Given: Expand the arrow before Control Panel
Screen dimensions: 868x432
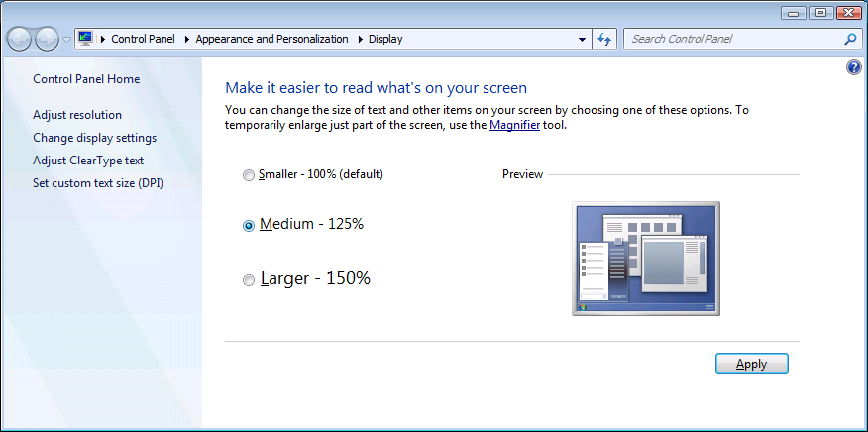Looking at the screenshot, I should pyautogui.click(x=102, y=39).
